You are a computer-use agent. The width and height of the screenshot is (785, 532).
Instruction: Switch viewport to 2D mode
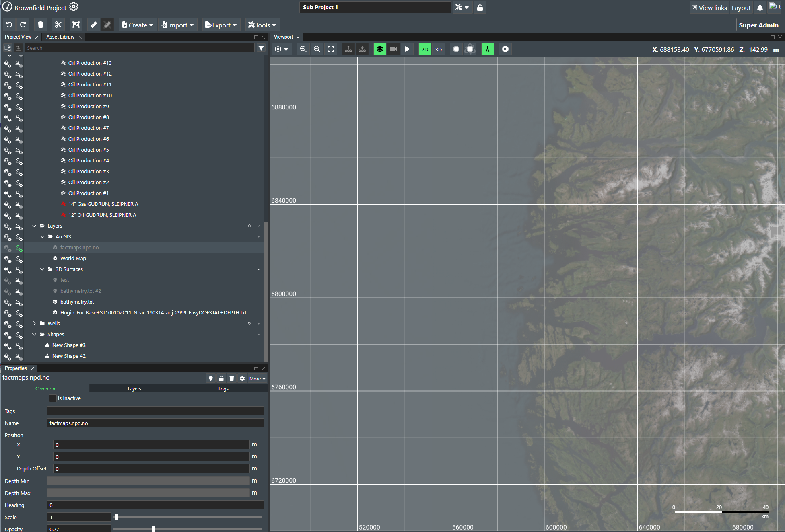[x=425, y=49]
